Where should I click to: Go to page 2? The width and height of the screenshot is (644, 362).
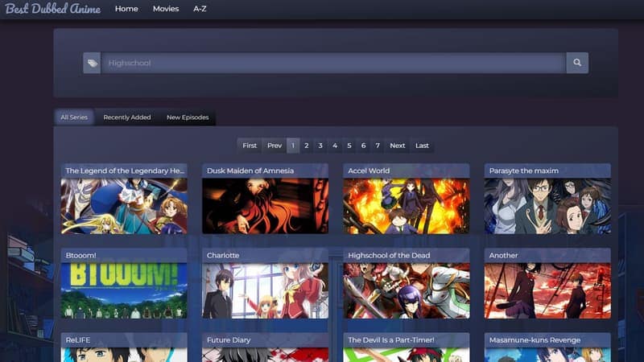pos(307,146)
